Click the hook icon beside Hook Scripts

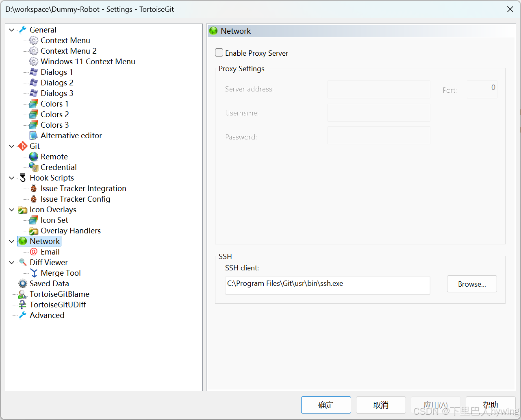click(x=23, y=178)
